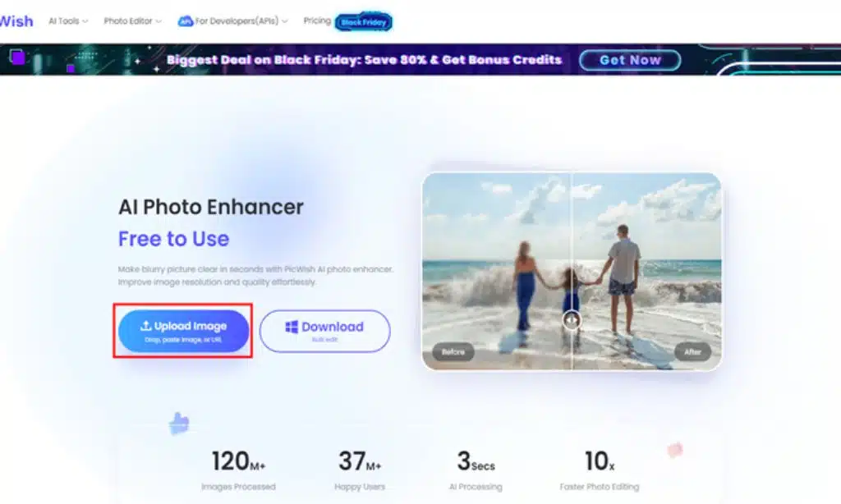Click the pink decorative icon near the stats
Viewport: 841px width, 504px height.
[x=674, y=449]
